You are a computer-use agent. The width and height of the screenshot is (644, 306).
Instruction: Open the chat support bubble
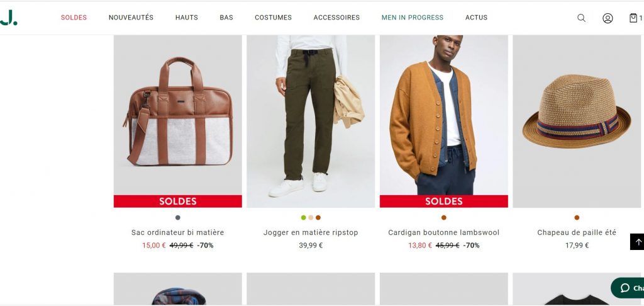click(628, 288)
